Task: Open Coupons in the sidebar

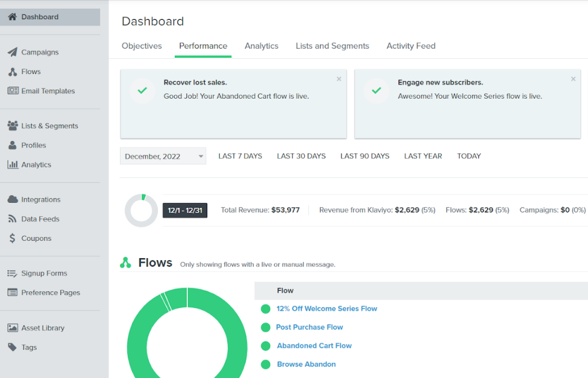Action: click(36, 238)
